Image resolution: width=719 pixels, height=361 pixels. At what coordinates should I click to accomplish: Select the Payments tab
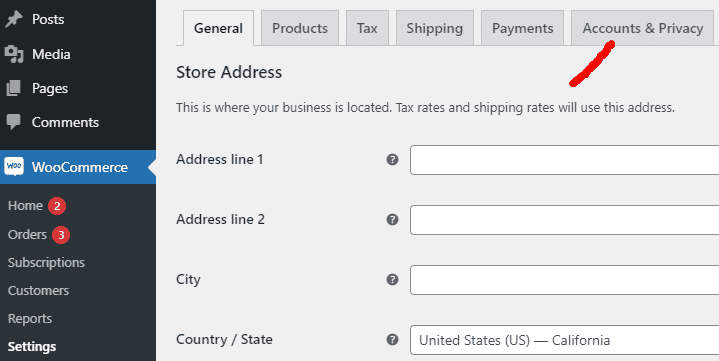coord(522,28)
